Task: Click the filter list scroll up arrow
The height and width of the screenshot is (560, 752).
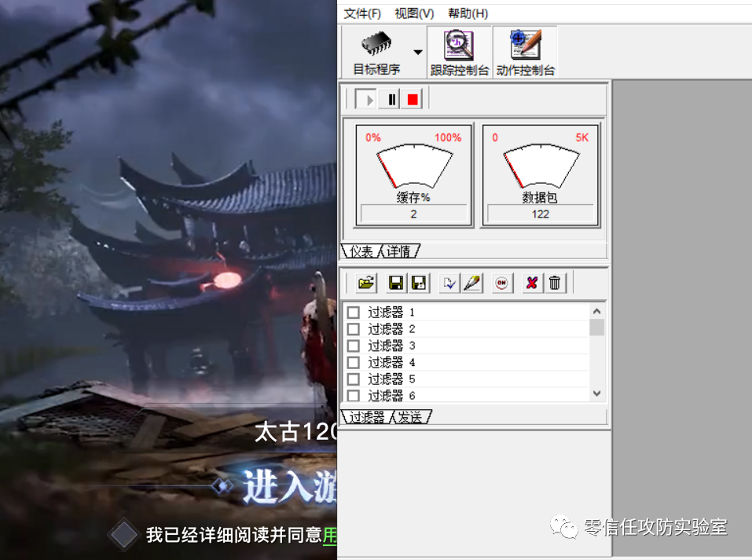Action: click(596, 311)
